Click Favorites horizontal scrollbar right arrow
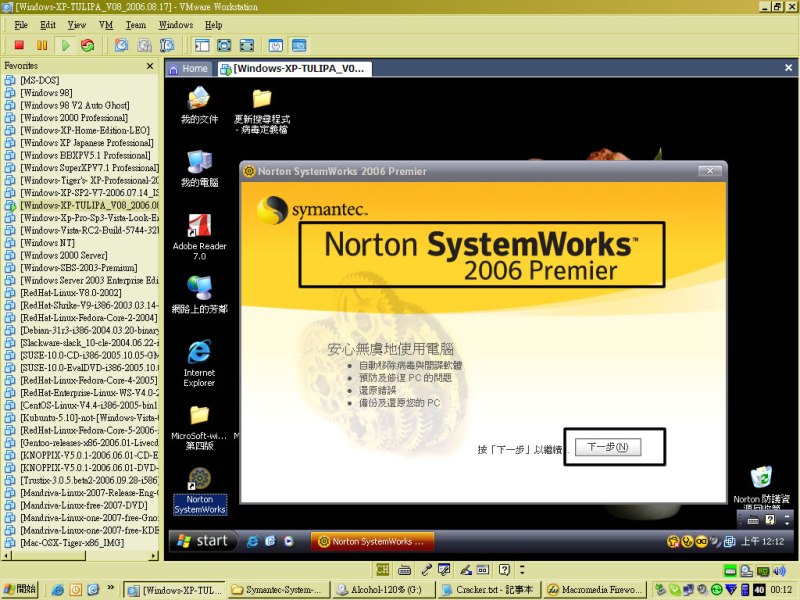The image size is (800, 600). point(154,556)
